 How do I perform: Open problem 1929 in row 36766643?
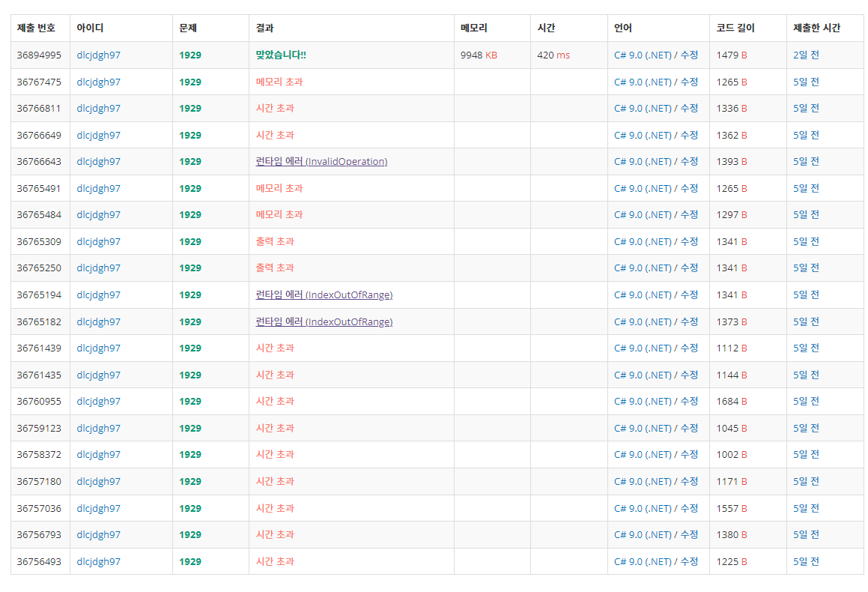coord(190,162)
